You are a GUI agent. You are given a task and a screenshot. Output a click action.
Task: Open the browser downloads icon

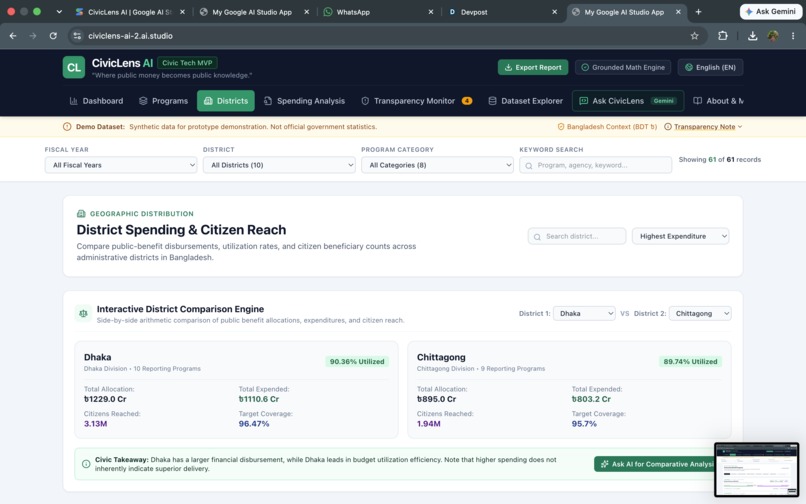(752, 35)
